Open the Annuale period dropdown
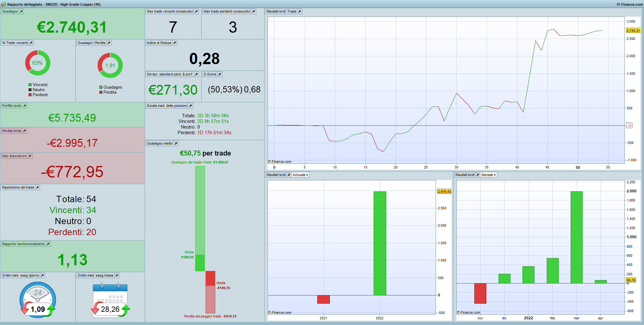This screenshot has height=325, width=644. [x=300, y=175]
